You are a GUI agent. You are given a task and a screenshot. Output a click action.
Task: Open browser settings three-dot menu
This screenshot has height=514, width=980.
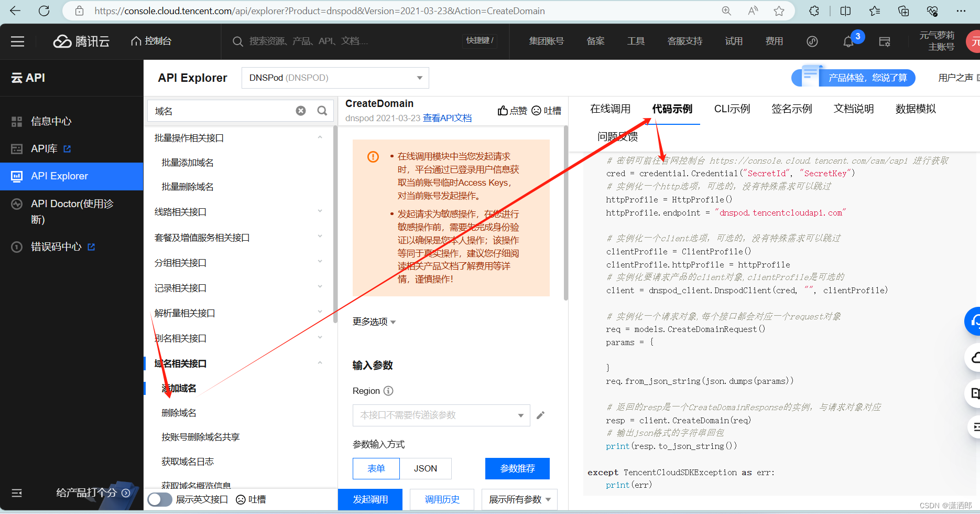(x=961, y=11)
